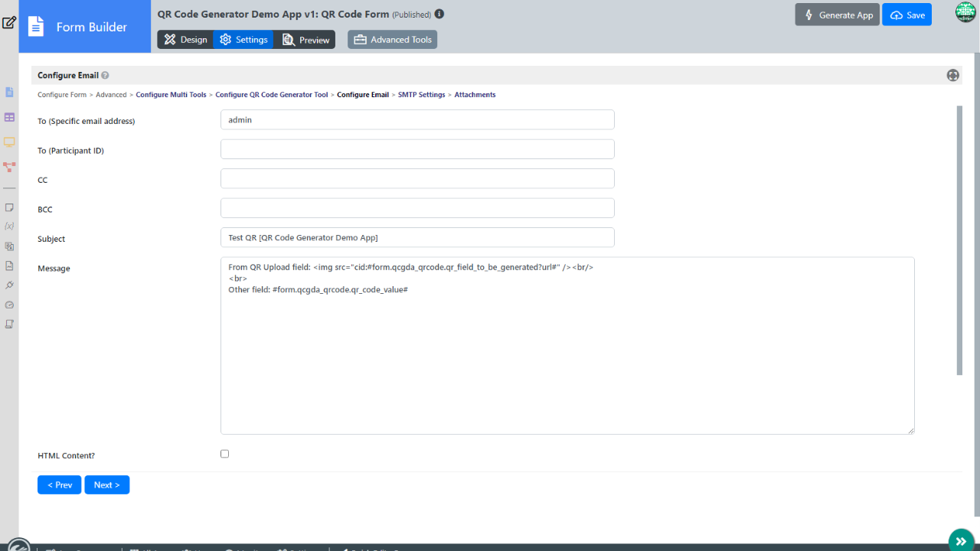Click the edit pencil icon at top-left
This screenshot has width=980, height=551.
pos(9,22)
